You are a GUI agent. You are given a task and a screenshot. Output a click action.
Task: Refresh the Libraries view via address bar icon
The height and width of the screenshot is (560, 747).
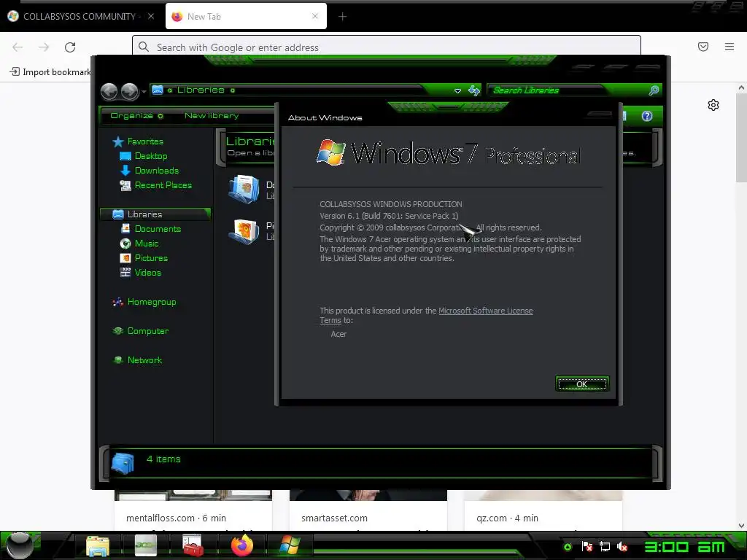click(473, 90)
